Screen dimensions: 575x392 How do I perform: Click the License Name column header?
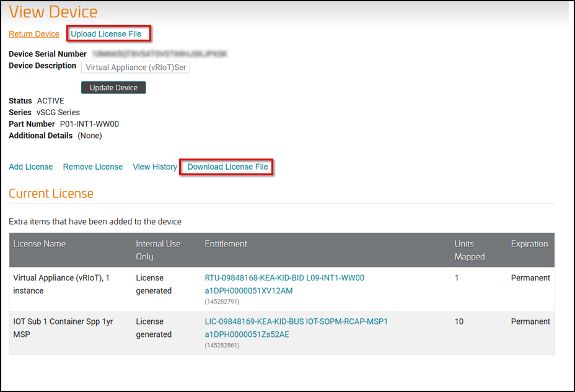pos(39,243)
